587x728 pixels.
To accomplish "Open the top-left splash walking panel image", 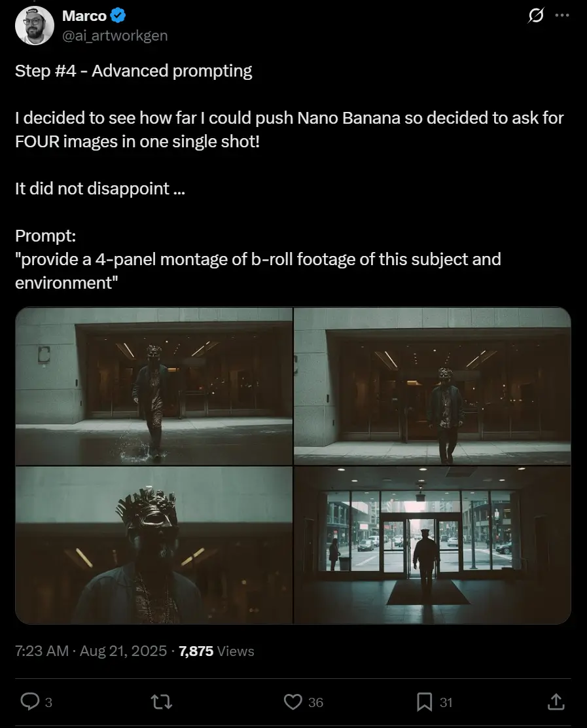I will 154,386.
